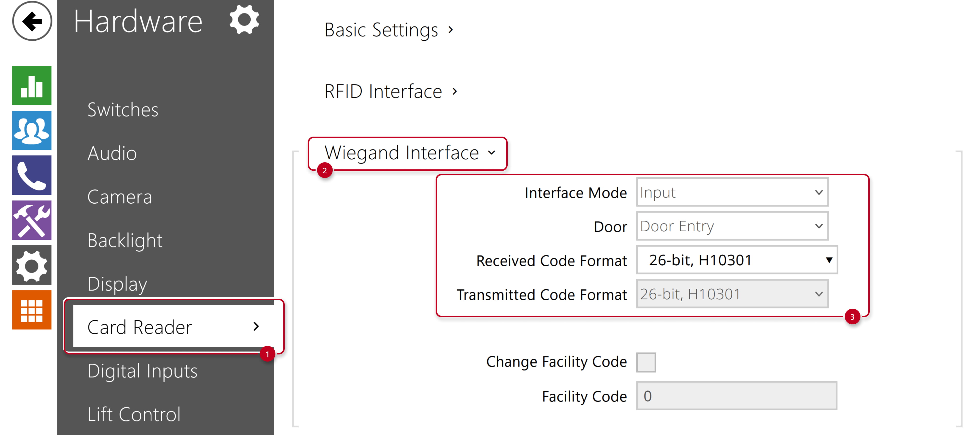Image resolution: width=980 pixels, height=435 pixels.
Task: Open the Transmitted Code Format dropdown
Action: (732, 294)
